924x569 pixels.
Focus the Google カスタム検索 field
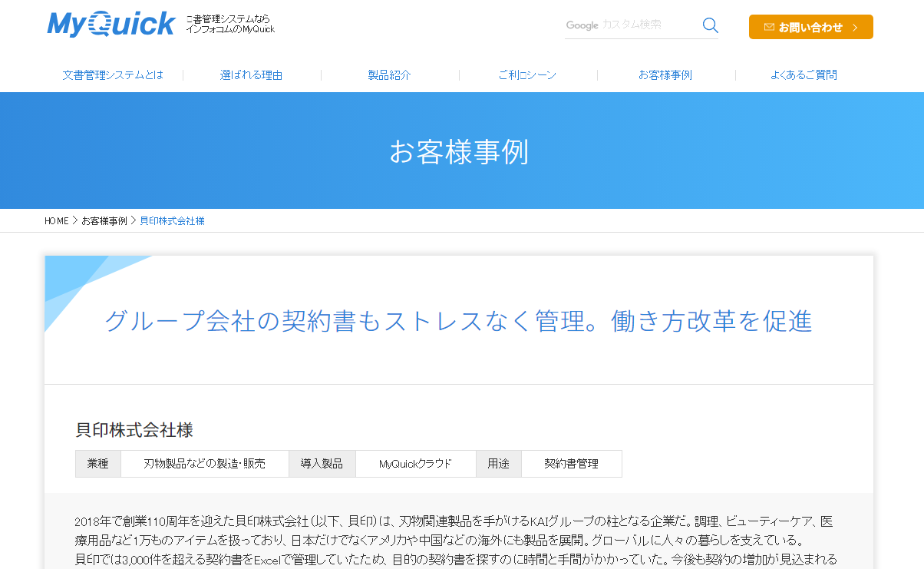tap(632, 25)
